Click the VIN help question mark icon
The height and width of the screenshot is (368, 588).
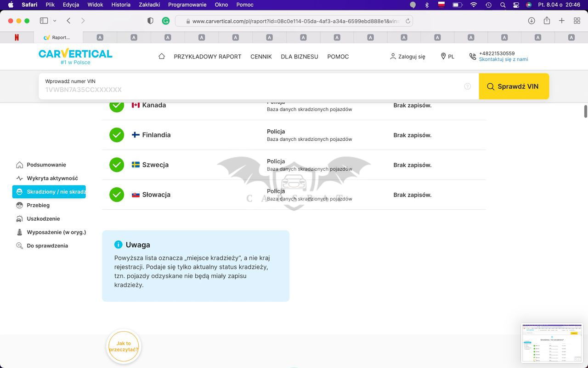point(467,86)
